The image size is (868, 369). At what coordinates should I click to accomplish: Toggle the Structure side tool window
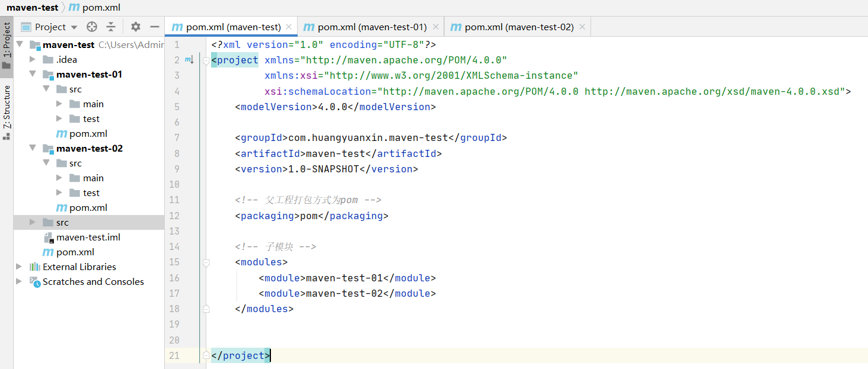pyautogui.click(x=7, y=111)
